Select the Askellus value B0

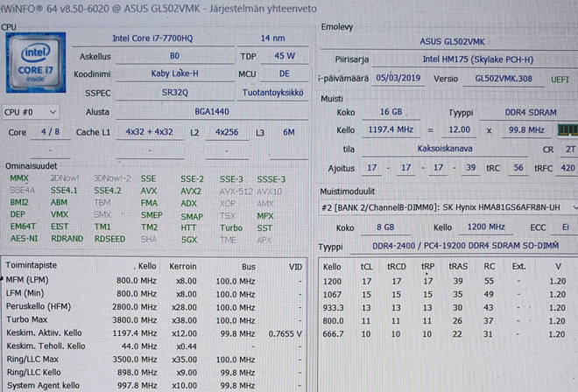pos(175,56)
